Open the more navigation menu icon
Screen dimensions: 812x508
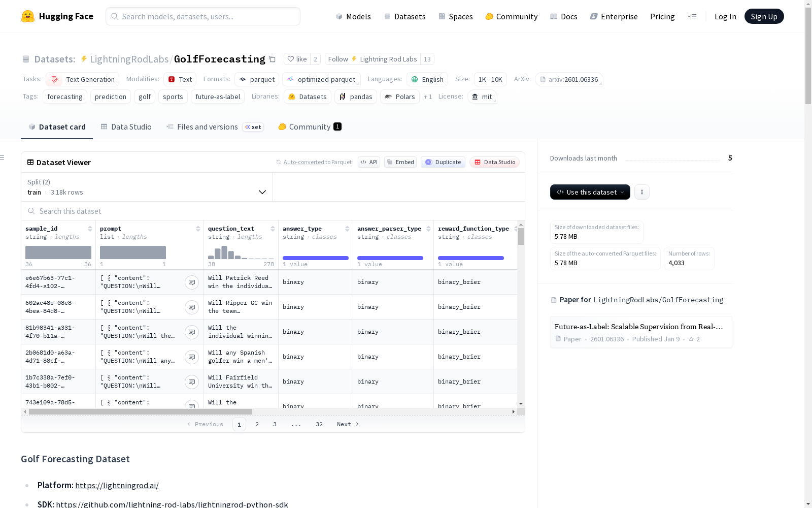pyautogui.click(x=692, y=16)
